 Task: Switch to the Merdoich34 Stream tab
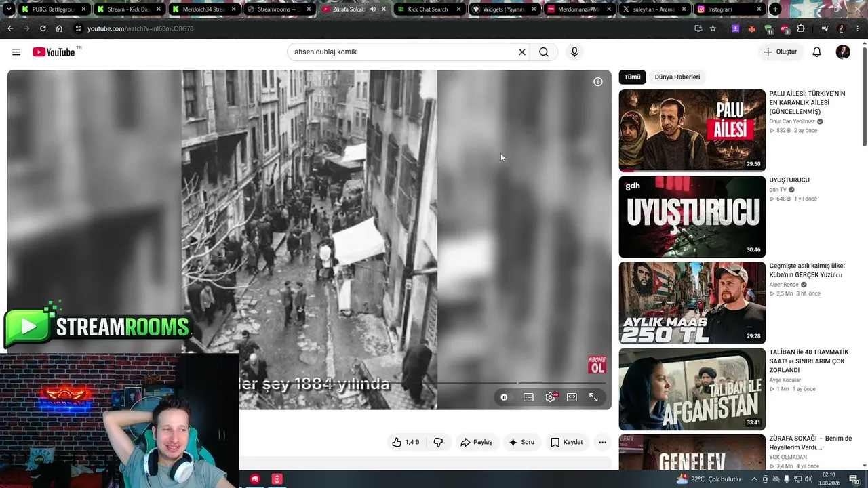coord(203,9)
